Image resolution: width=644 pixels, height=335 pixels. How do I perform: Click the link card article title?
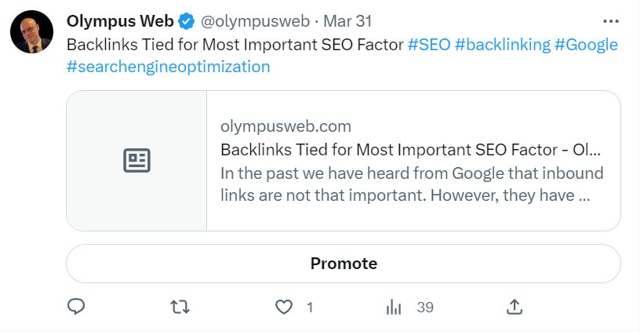point(411,150)
